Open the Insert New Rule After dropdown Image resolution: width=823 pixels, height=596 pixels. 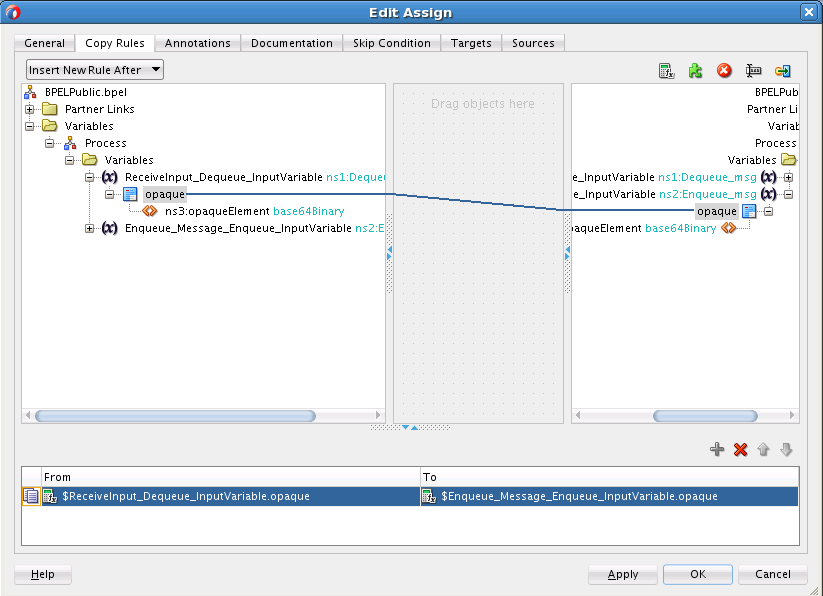(x=95, y=70)
